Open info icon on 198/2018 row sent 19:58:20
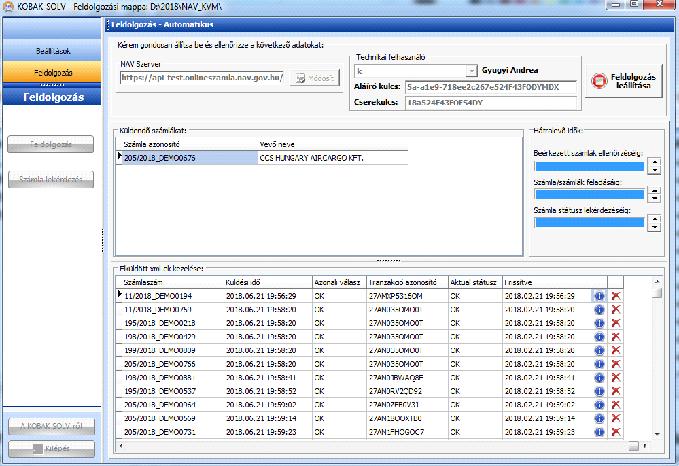 point(599,337)
